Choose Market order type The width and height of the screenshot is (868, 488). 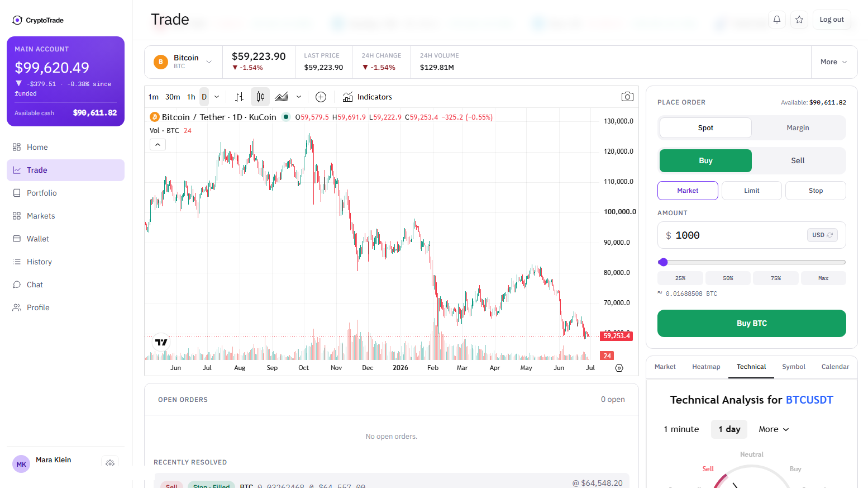688,191
